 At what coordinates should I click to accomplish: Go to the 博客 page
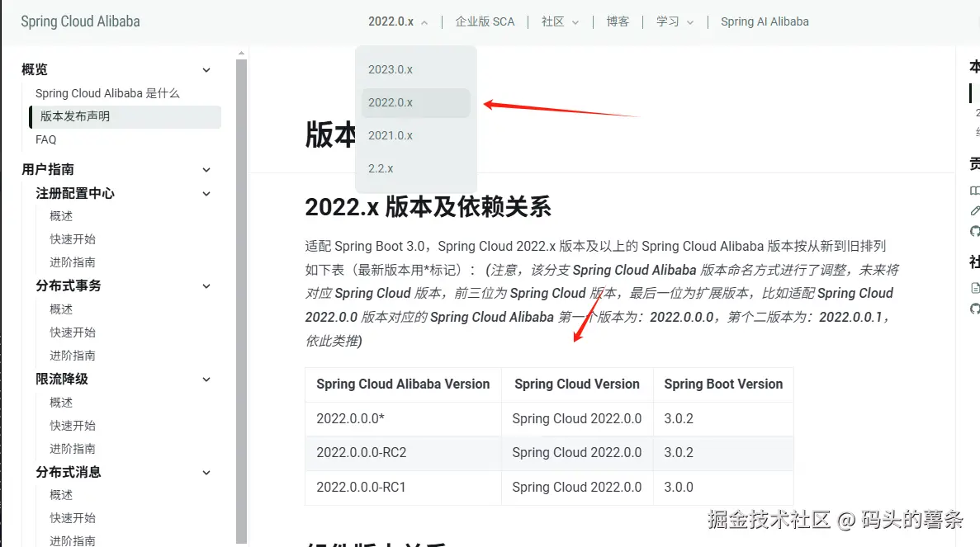(x=618, y=21)
